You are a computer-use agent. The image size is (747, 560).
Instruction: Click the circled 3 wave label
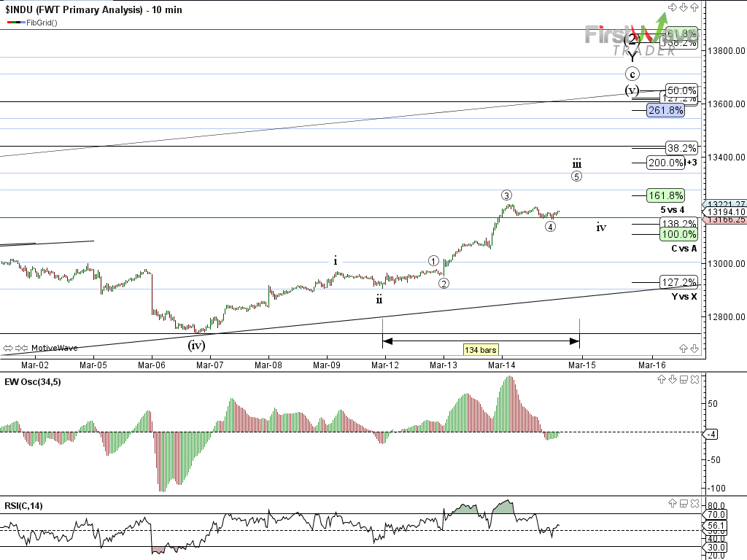click(x=506, y=195)
